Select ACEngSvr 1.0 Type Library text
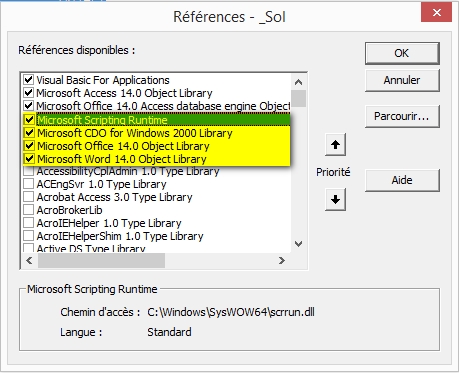The image size is (459, 373). coord(101,184)
